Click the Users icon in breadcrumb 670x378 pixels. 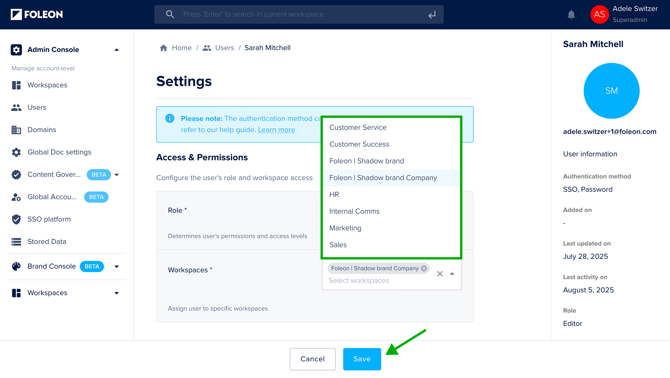[x=207, y=48]
